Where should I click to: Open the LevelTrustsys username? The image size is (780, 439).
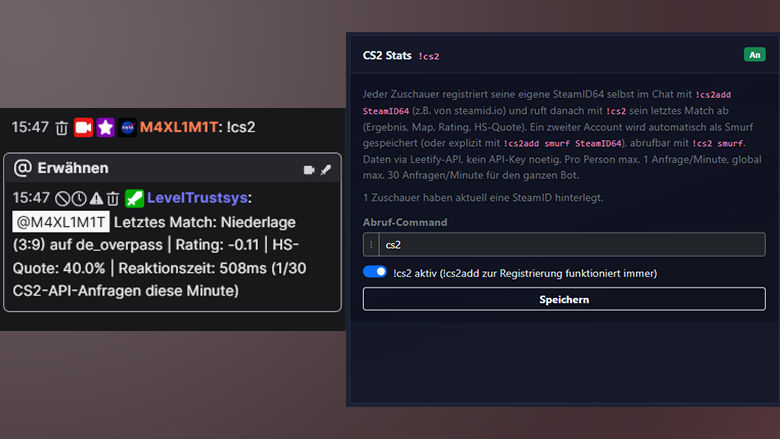[x=197, y=198]
